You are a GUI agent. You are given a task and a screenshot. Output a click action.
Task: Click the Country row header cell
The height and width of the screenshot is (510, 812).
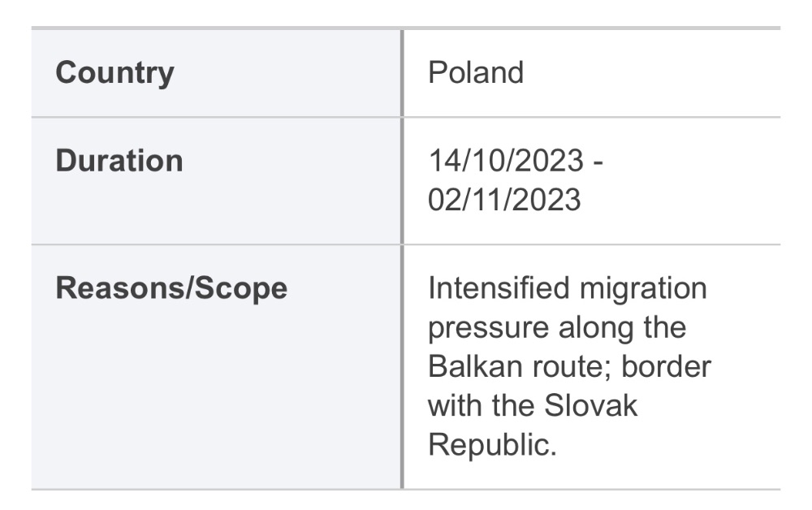click(x=216, y=73)
